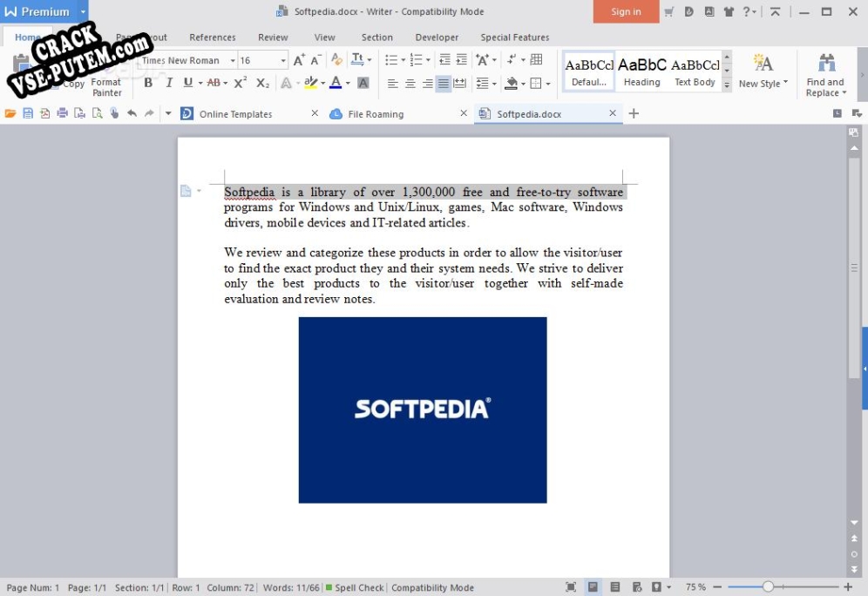Click the zoom in plus button
This screenshot has width=868, height=596.
pyautogui.click(x=848, y=586)
